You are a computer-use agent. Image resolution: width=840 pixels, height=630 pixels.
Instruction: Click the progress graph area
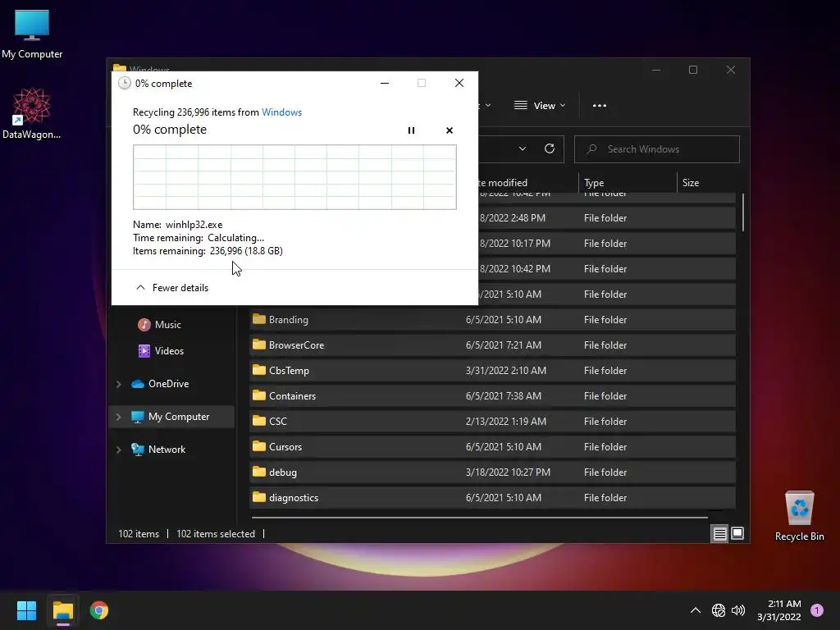(x=294, y=177)
